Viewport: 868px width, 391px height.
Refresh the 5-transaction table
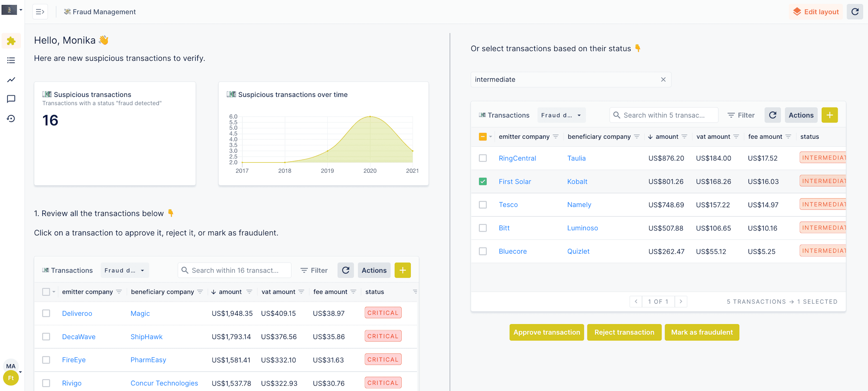[x=773, y=115]
